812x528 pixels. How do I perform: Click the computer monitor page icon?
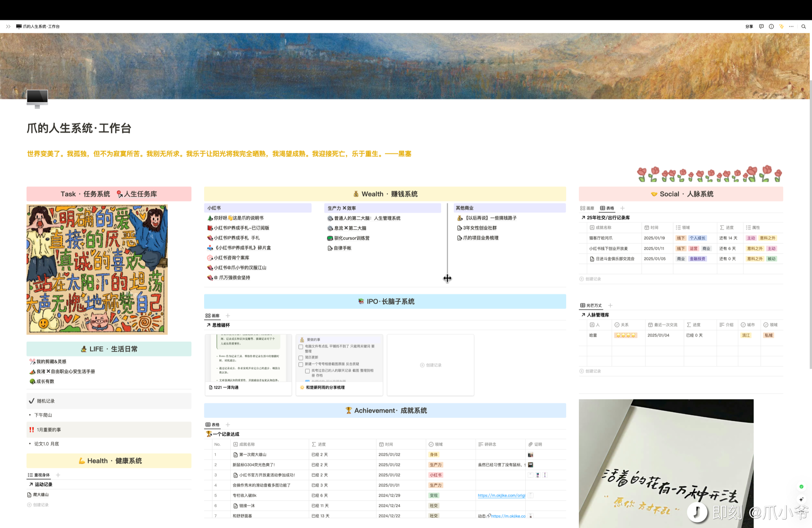[x=37, y=98]
